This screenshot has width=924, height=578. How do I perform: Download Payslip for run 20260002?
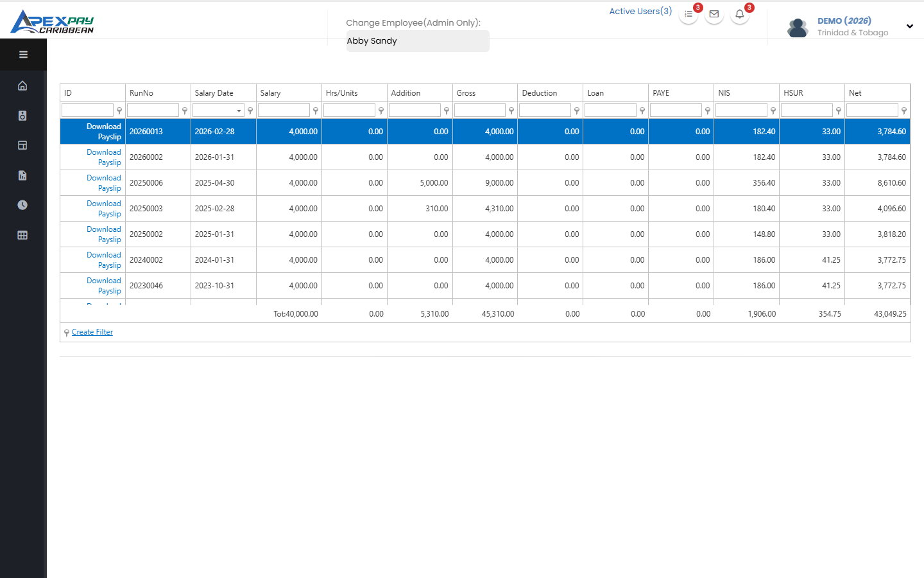[104, 157]
